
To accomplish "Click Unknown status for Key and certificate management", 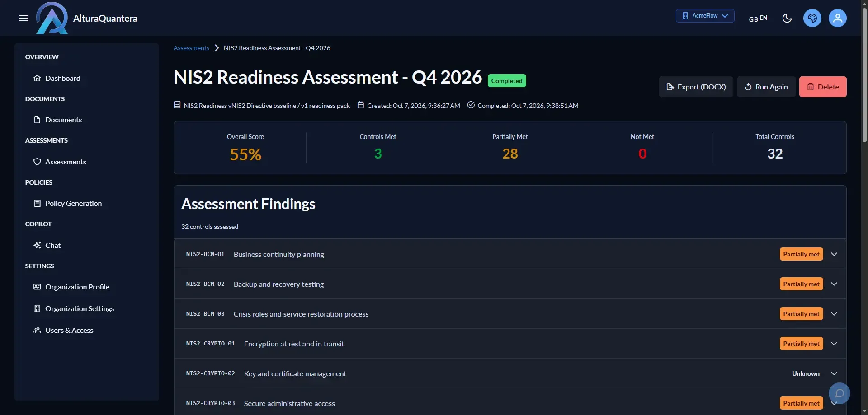I will (806, 373).
